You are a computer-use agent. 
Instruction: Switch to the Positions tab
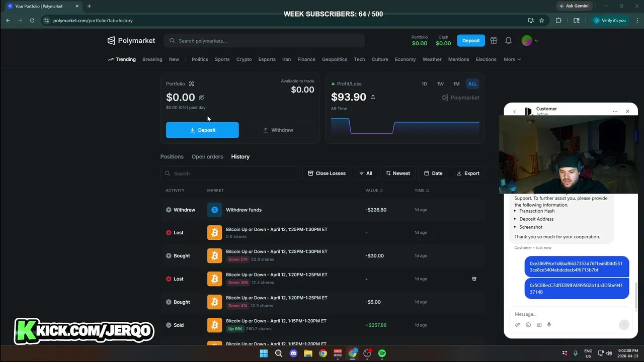pos(172,157)
